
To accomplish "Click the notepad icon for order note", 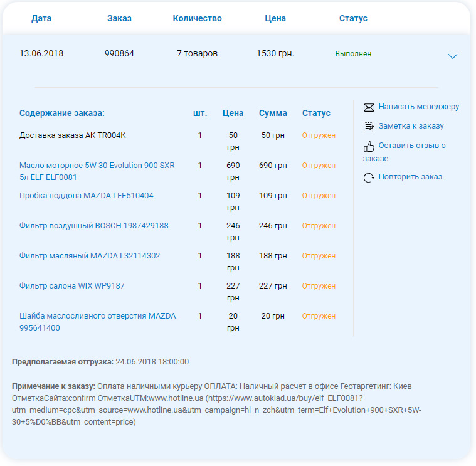I will coord(369,127).
